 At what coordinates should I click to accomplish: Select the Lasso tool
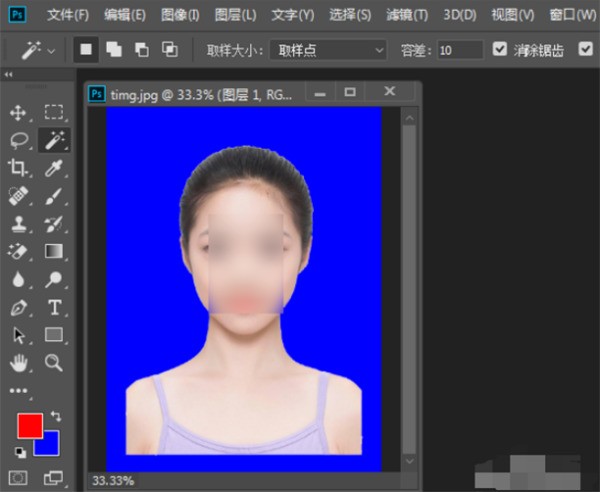[x=18, y=140]
